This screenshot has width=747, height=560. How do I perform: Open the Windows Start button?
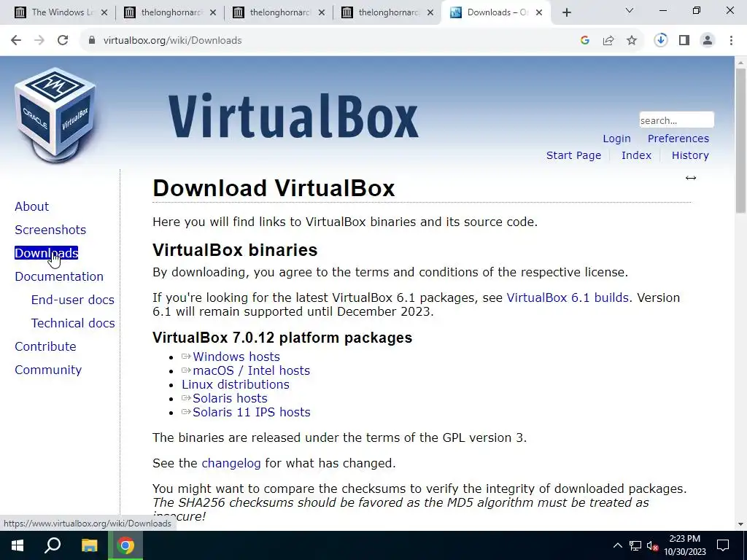(x=18, y=545)
